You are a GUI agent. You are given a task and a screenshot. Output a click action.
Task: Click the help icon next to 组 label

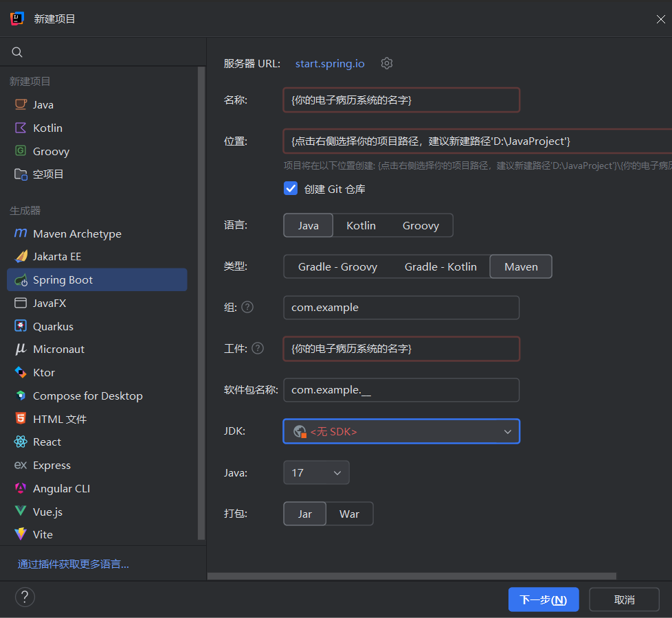247,307
